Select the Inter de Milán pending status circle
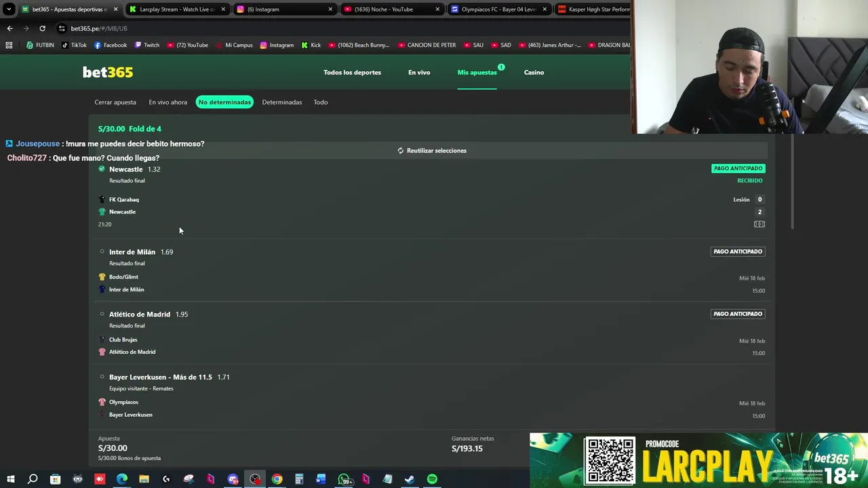868x488 pixels. point(102,251)
